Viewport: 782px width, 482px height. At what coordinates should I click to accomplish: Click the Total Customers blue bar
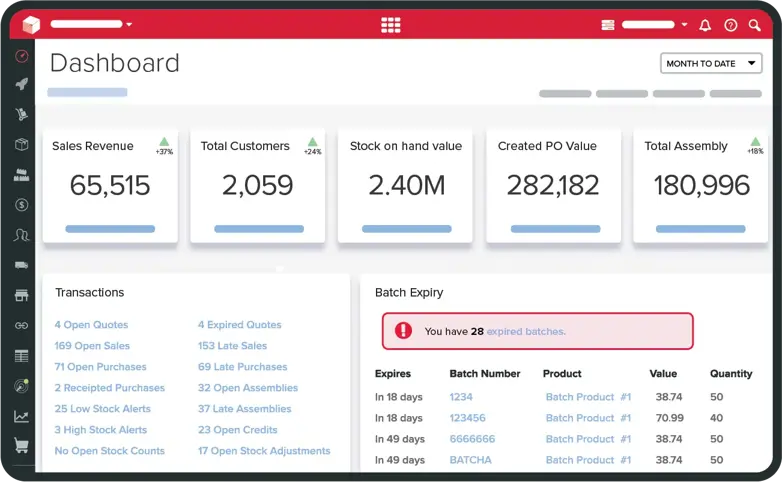pyautogui.click(x=259, y=229)
